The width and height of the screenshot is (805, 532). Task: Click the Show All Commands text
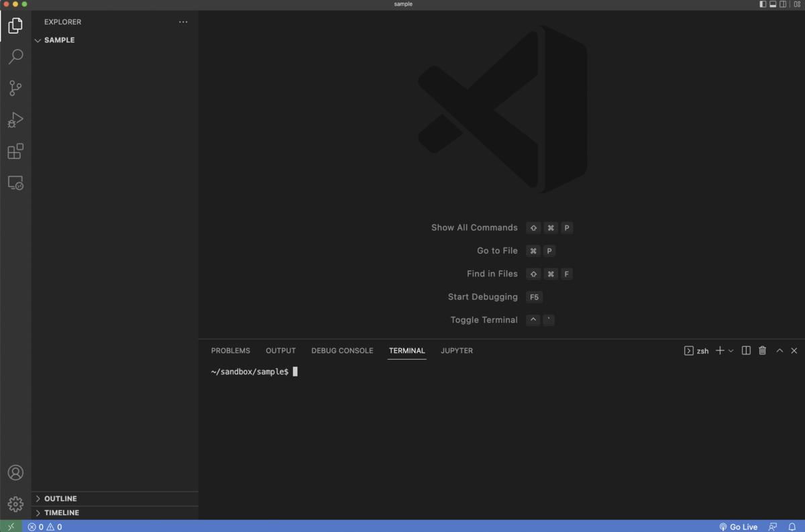pyautogui.click(x=474, y=227)
